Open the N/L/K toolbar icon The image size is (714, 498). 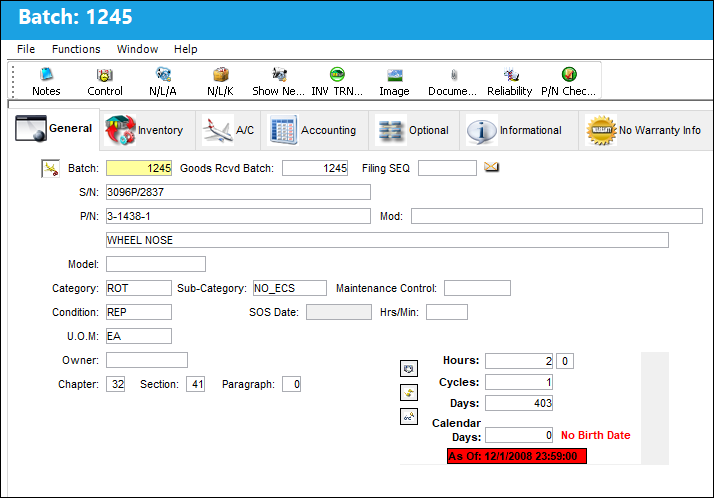[220, 81]
